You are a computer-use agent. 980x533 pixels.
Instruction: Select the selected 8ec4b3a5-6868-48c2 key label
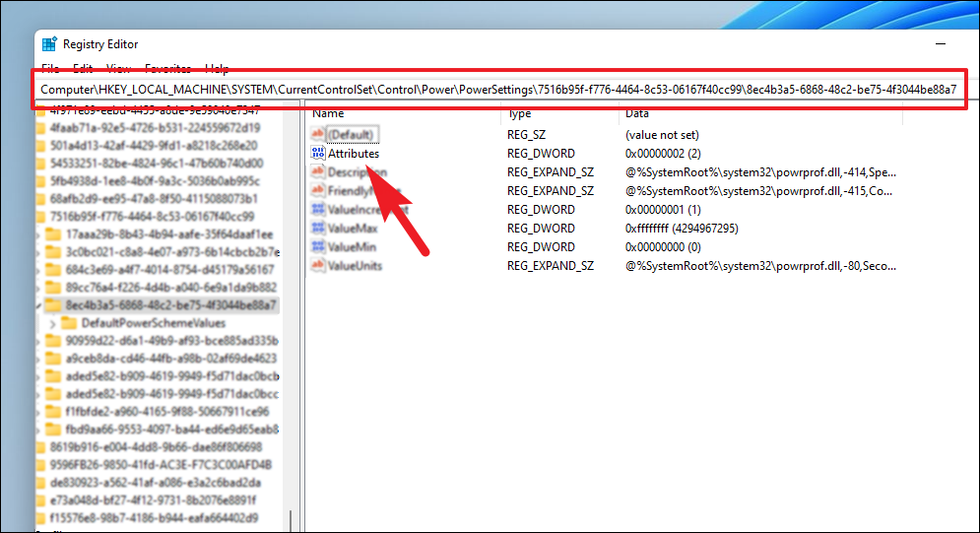pyautogui.click(x=170, y=305)
